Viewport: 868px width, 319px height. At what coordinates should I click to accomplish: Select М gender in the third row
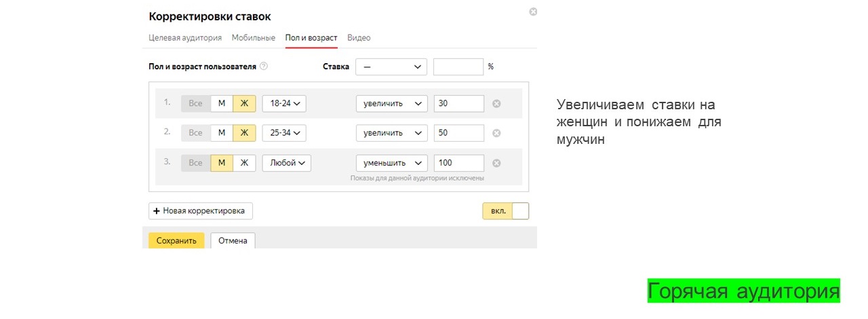(222, 163)
